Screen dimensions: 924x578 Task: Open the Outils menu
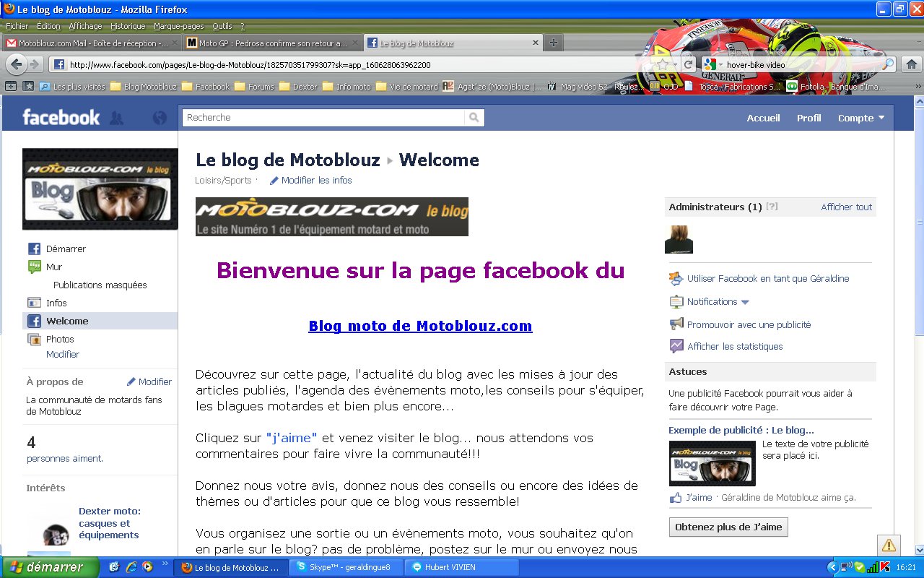pos(222,26)
